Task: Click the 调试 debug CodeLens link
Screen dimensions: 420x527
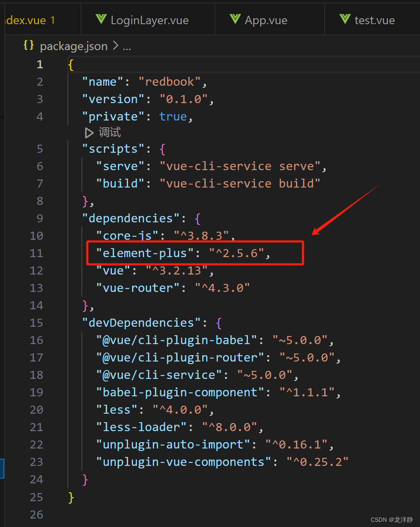Action: click(x=110, y=132)
